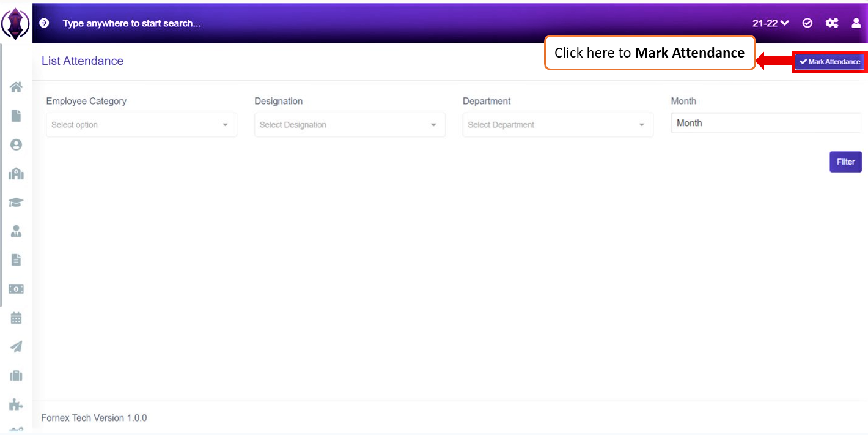Click the home icon in sidebar
Image resolution: width=868 pixels, height=435 pixels.
[x=16, y=87]
